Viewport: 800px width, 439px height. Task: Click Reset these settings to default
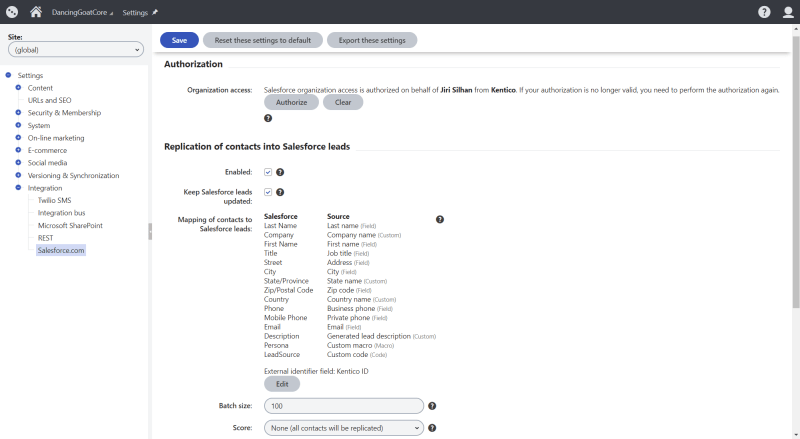tap(263, 40)
